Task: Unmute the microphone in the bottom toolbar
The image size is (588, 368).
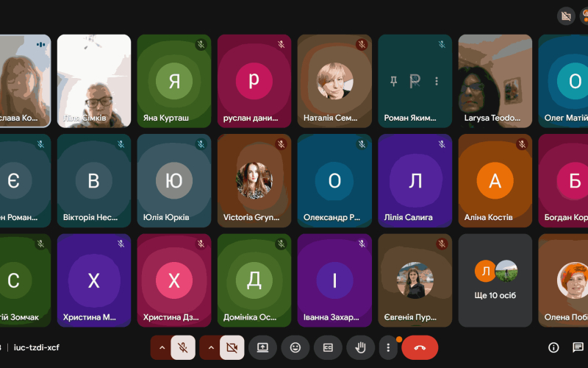Action: [x=183, y=347]
